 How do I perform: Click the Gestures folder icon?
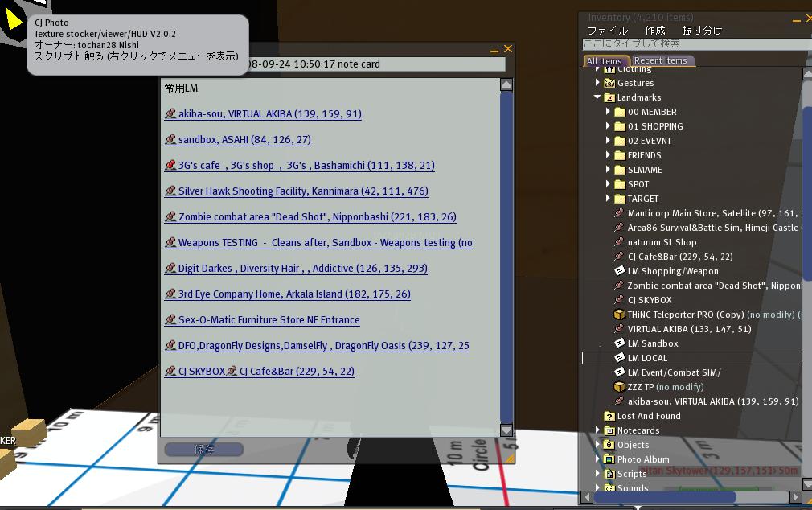(x=609, y=83)
